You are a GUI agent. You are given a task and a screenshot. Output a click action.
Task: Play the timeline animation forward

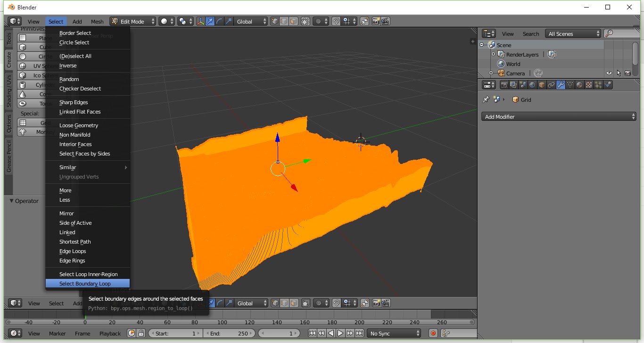coord(340,333)
